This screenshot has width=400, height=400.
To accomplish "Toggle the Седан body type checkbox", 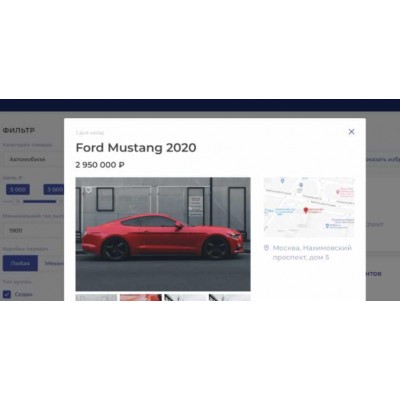I will (7, 294).
